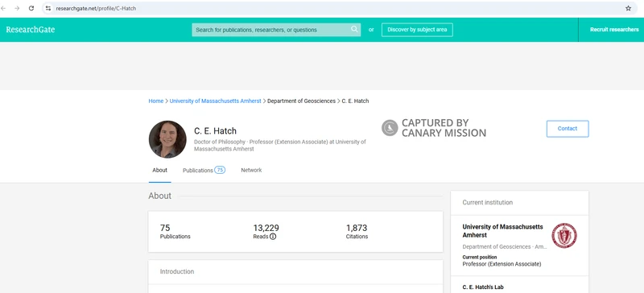Click the Current institution heading
The width and height of the screenshot is (644, 293).
point(488,203)
